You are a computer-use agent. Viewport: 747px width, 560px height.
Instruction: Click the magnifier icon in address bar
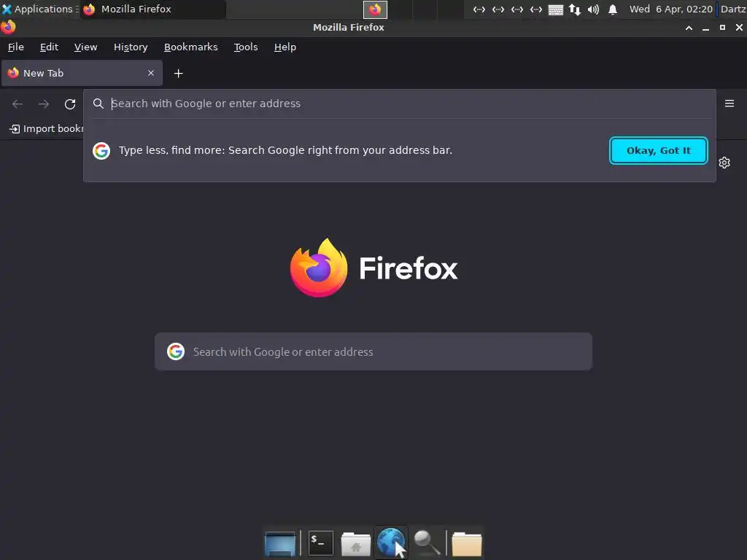pyautogui.click(x=98, y=104)
